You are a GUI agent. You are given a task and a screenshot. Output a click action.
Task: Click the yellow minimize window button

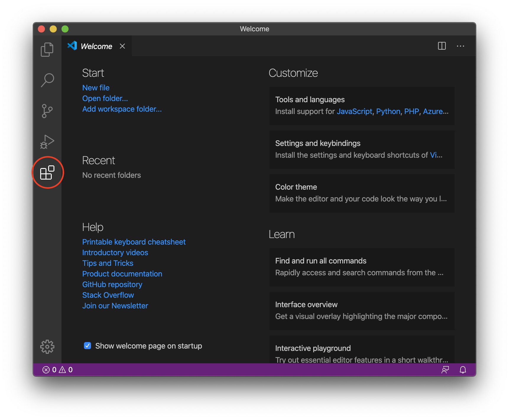coord(53,29)
